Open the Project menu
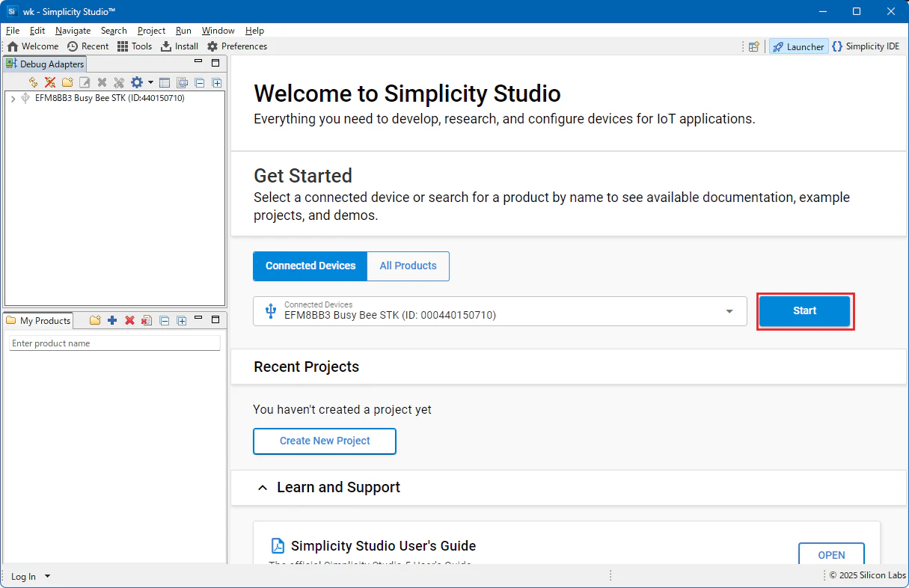 (x=151, y=31)
